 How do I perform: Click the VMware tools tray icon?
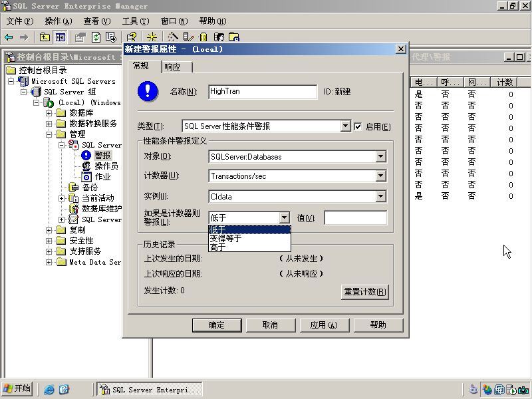[x=499, y=390]
